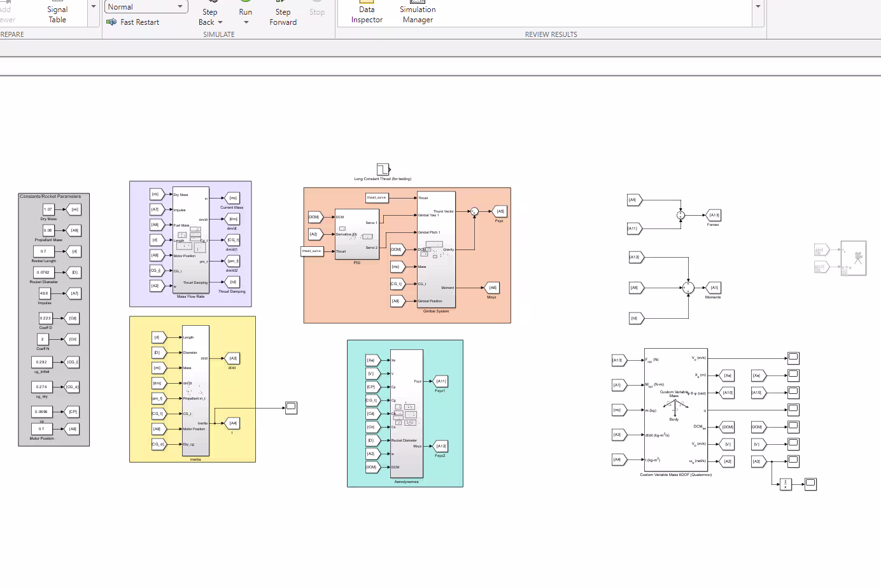Run the simulation
The height and width of the screenshot is (588, 881).
pyautogui.click(x=245, y=8)
